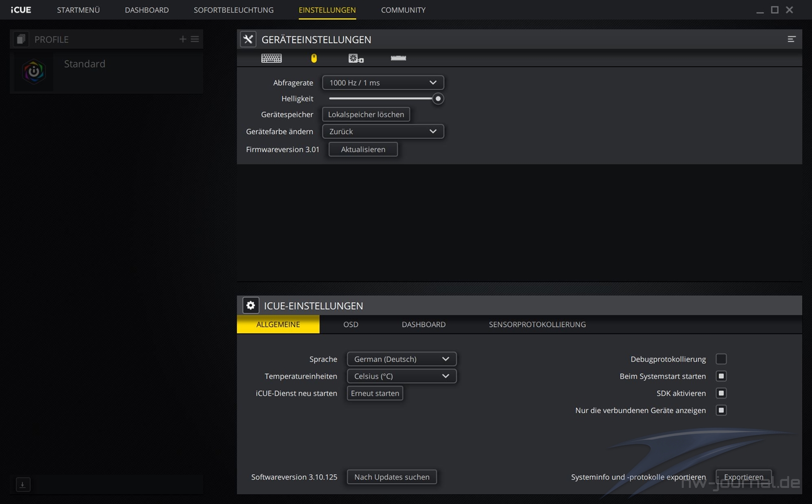Select the keyboard device icon
Screen dimensions: 812x504
[272, 58]
